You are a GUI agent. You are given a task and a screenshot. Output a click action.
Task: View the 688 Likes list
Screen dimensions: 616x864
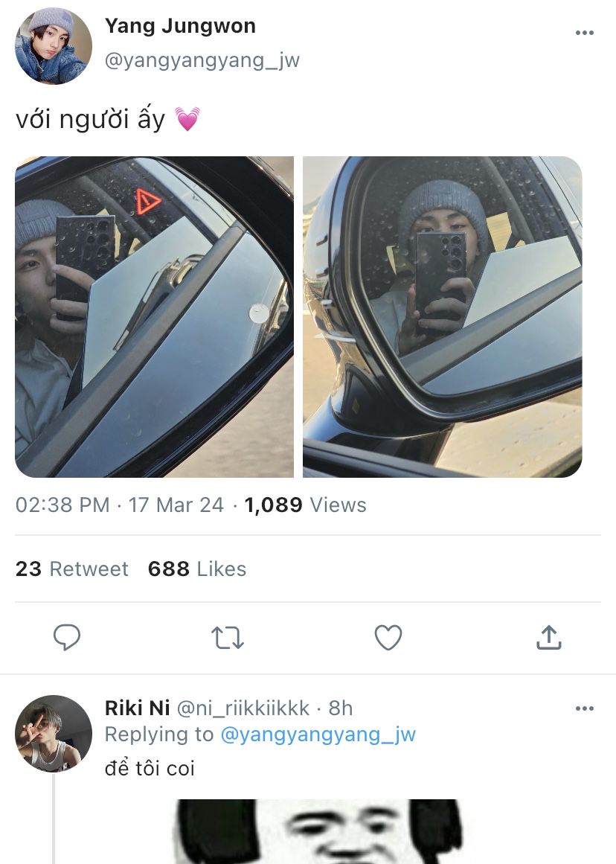pyautogui.click(x=197, y=569)
